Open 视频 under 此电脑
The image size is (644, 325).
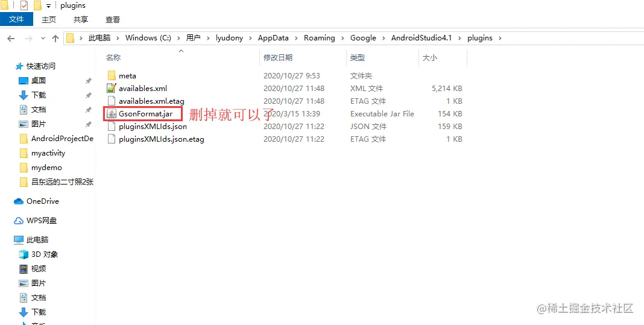point(38,269)
